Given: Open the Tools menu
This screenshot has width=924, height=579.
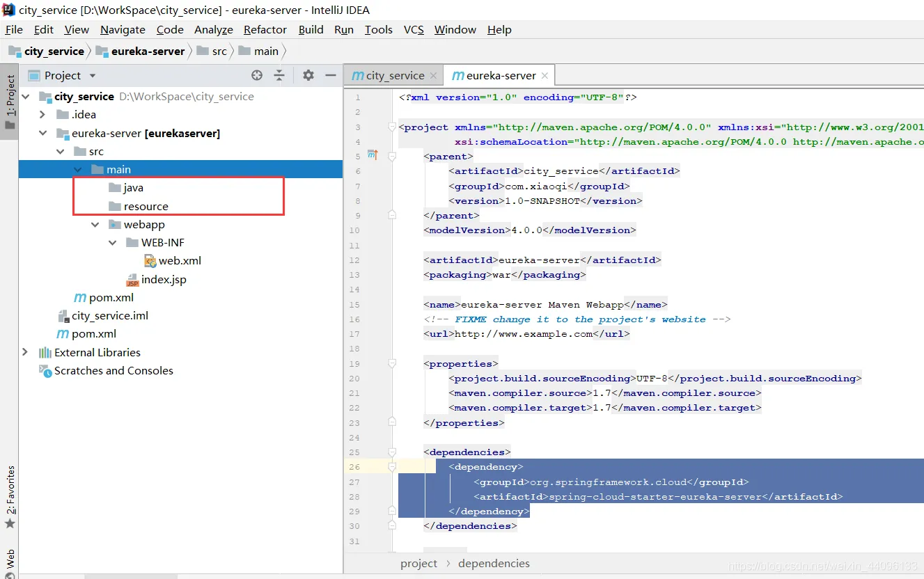Looking at the screenshot, I should 378,29.
